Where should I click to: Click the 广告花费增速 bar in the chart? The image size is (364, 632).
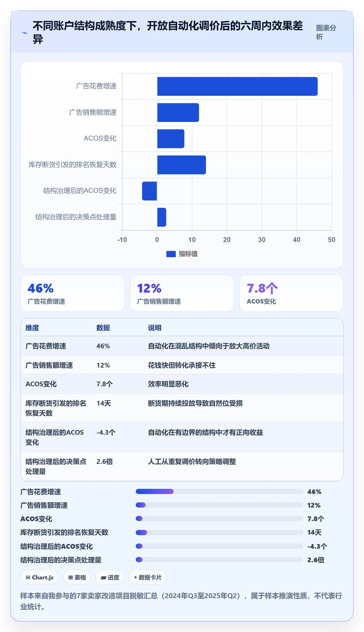click(x=237, y=86)
